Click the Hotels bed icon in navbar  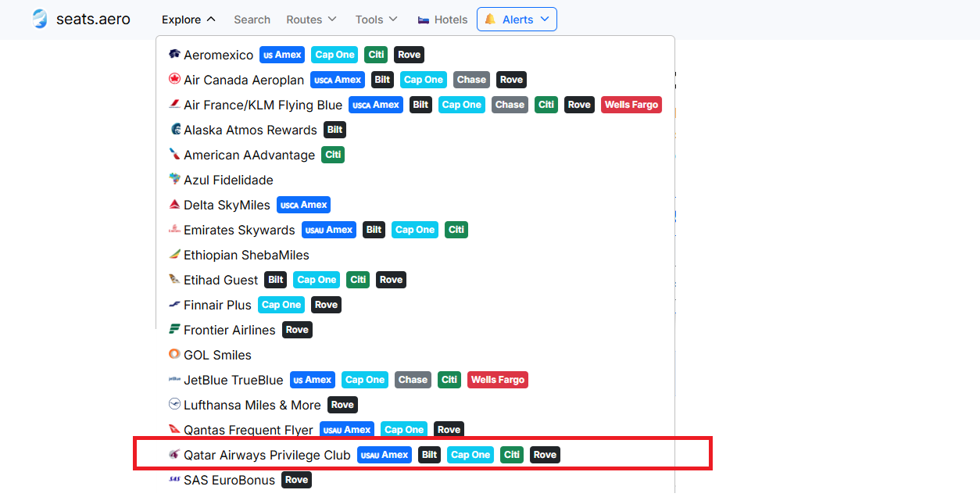click(x=424, y=20)
